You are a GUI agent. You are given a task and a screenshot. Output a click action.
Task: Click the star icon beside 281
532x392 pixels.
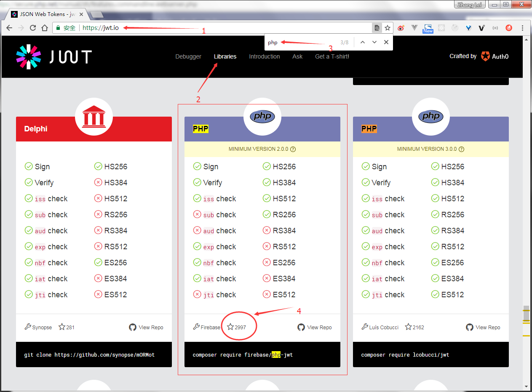(62, 327)
